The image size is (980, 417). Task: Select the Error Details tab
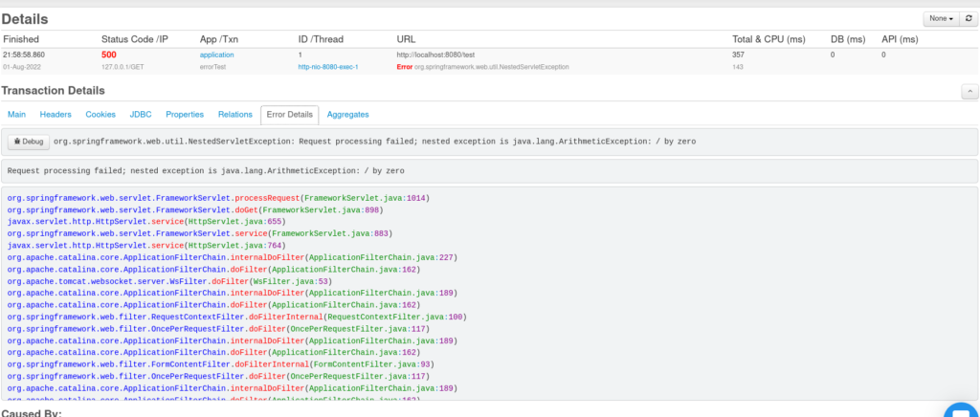(289, 115)
